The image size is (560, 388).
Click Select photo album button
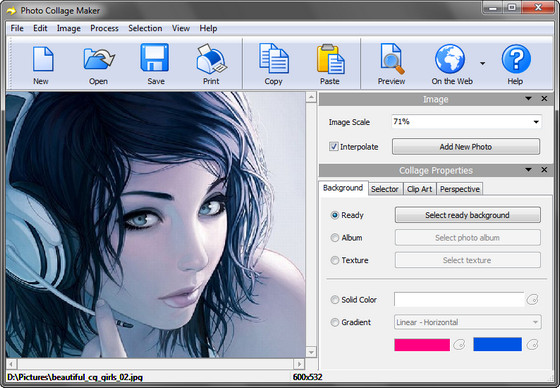coord(468,238)
